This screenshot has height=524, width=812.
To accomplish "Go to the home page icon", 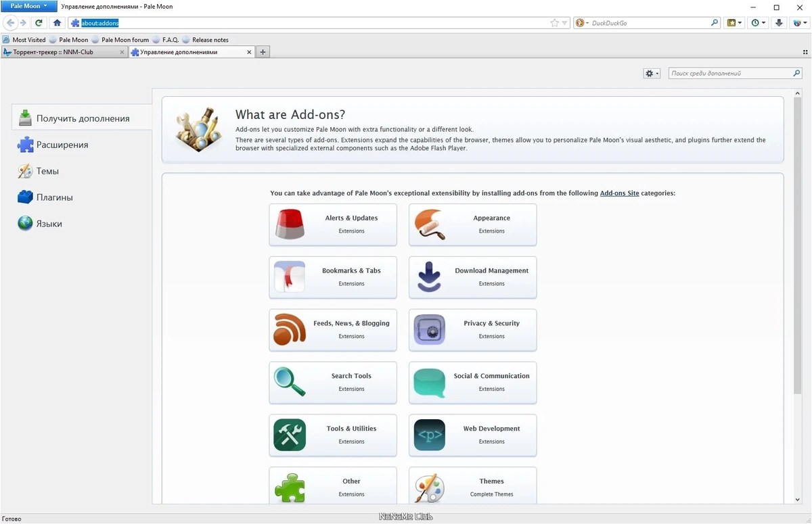I will click(57, 22).
